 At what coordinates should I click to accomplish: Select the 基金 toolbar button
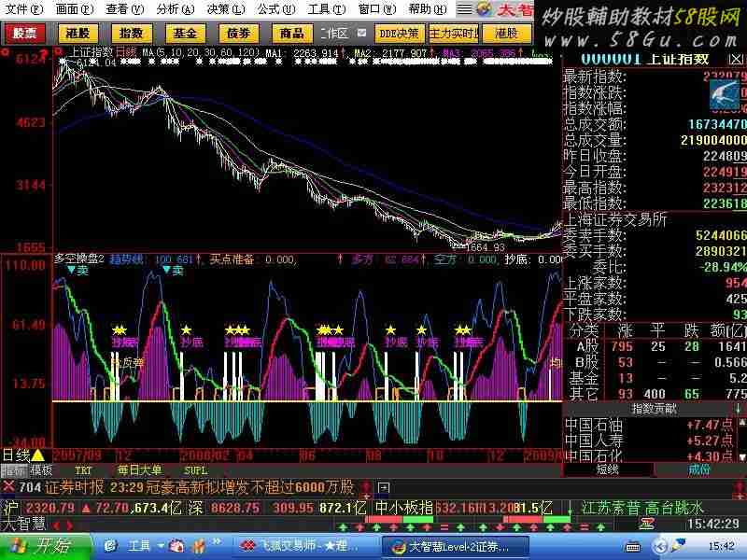(185, 34)
